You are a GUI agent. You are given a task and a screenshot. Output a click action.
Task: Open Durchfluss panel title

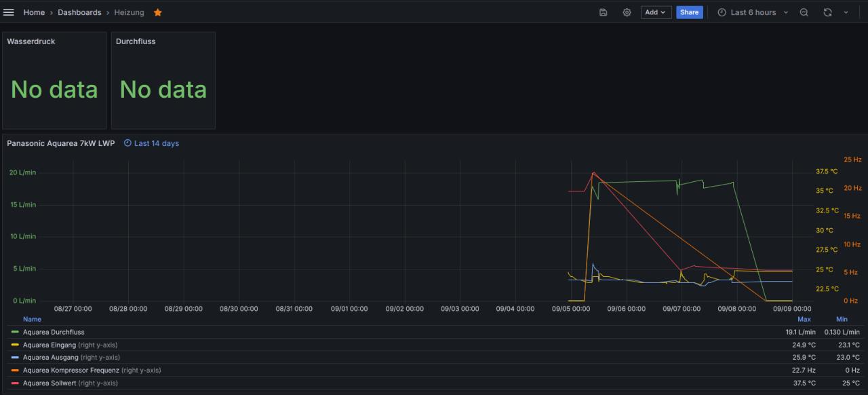pos(136,41)
